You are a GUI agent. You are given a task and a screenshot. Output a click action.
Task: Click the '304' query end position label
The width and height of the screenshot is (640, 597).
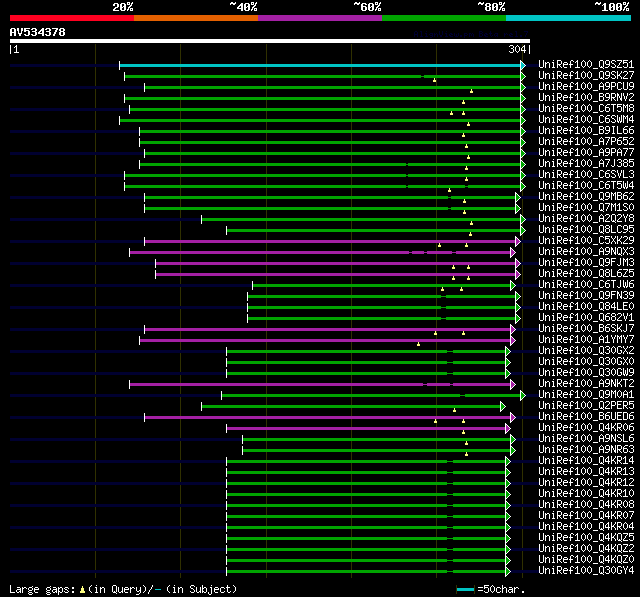pyautogui.click(x=517, y=49)
